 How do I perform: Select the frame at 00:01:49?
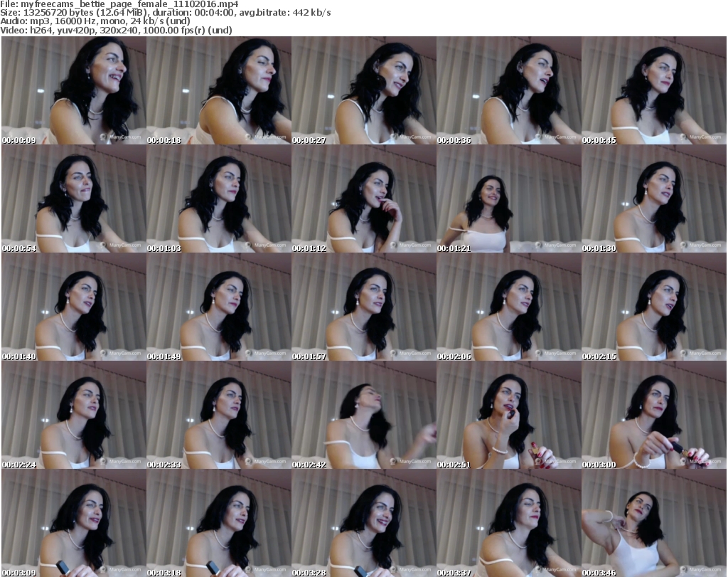click(219, 307)
